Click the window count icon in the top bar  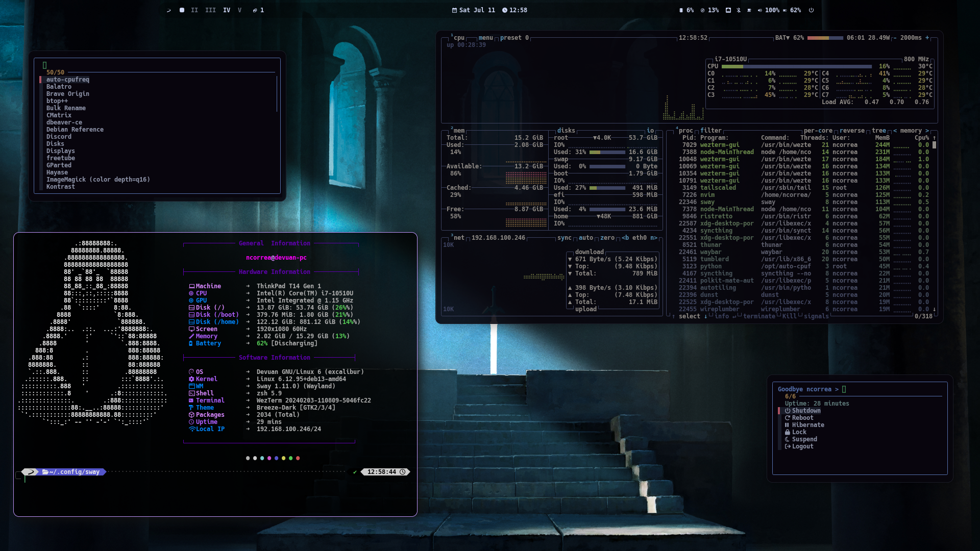(255, 10)
